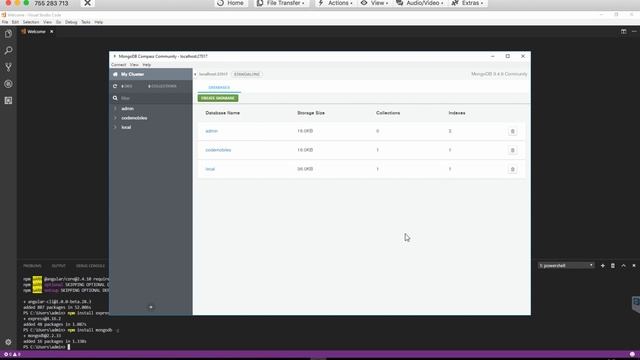Collapse Compass sidebar with the arrow toggle
Screen dimensions: 640x360
[x=195, y=74]
